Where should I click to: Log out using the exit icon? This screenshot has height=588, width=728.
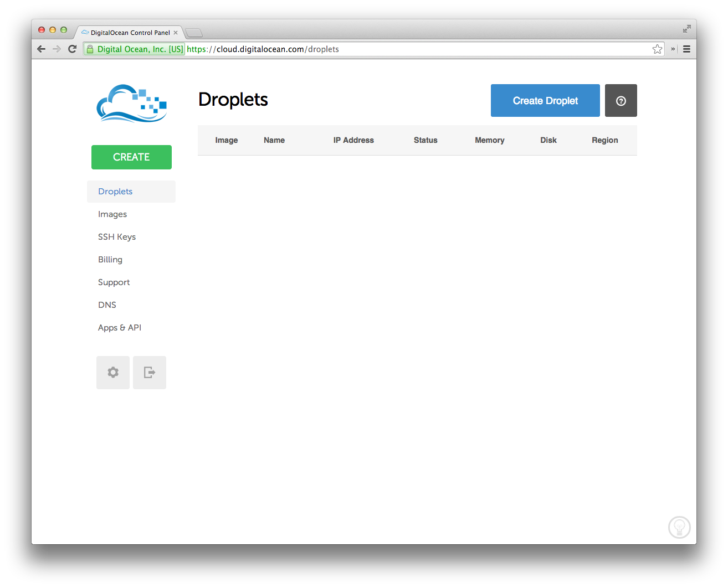150,373
